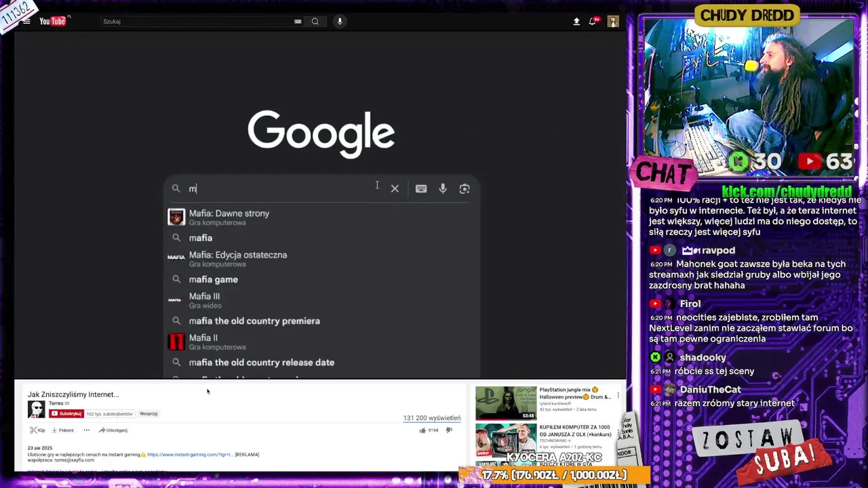Open Google virtual keyboard input tool
Viewport: 868px width, 488px height.
point(421,188)
